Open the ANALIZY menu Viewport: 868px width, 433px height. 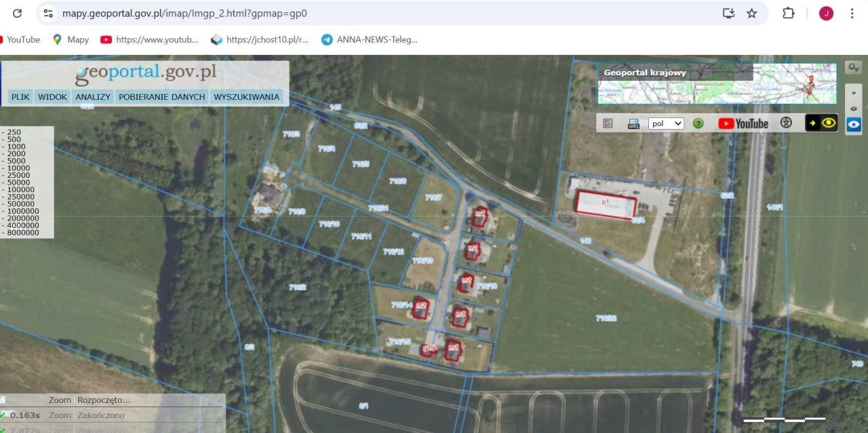93,97
